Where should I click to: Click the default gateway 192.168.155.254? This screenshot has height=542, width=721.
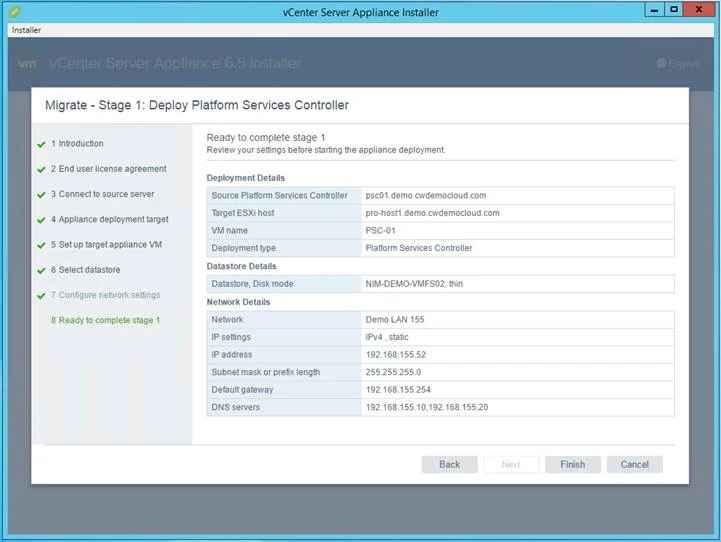pyautogui.click(x=398, y=389)
